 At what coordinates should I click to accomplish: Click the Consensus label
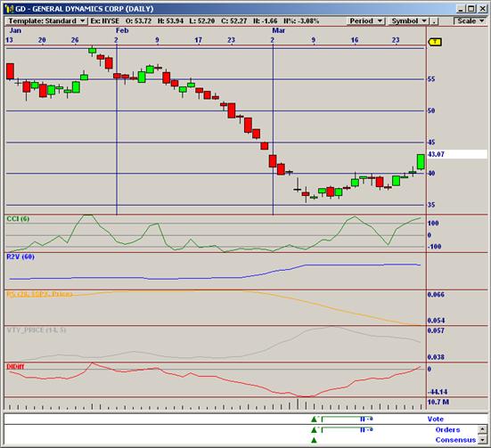[455, 440]
